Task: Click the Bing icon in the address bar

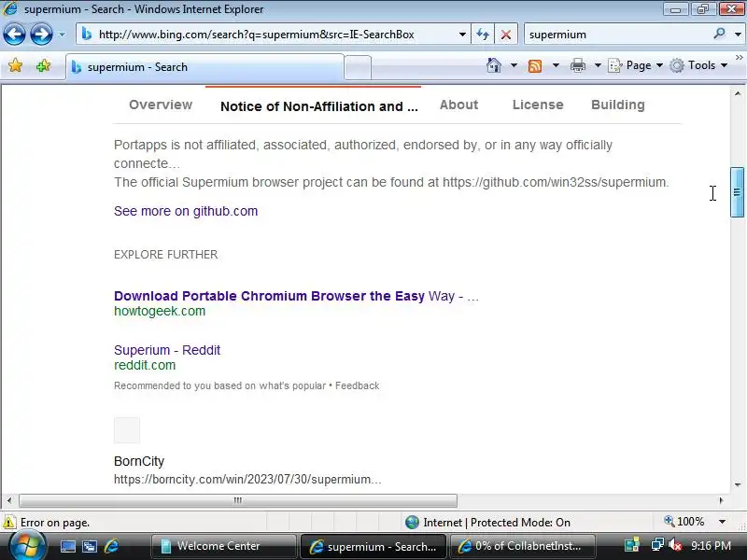Action: click(x=86, y=35)
